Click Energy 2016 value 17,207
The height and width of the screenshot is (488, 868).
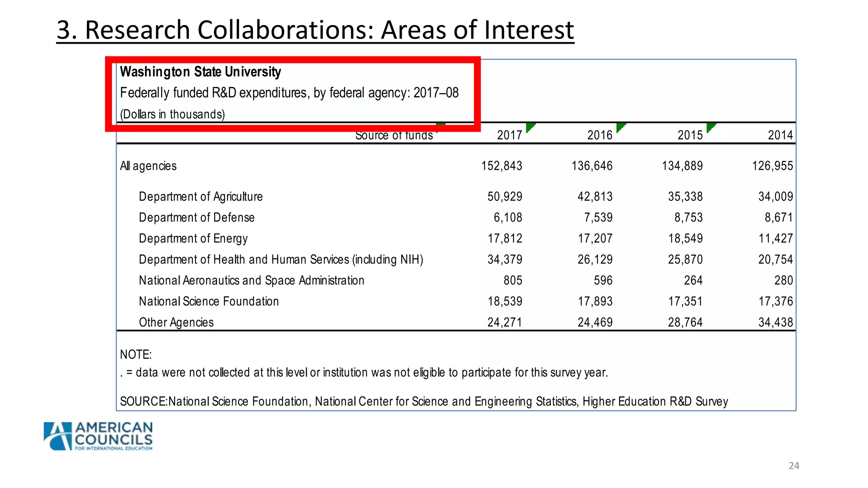click(595, 238)
